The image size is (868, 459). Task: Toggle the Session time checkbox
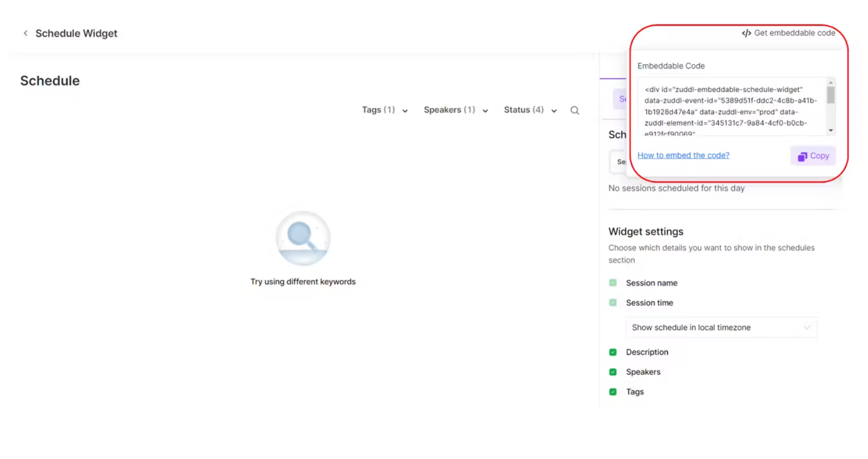(x=613, y=302)
